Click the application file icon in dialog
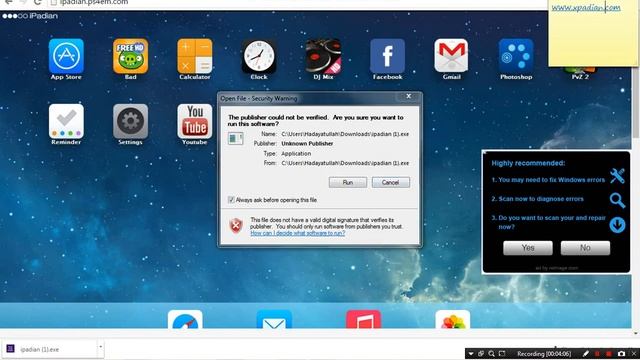The height and width of the screenshot is (360, 640). pos(236,139)
